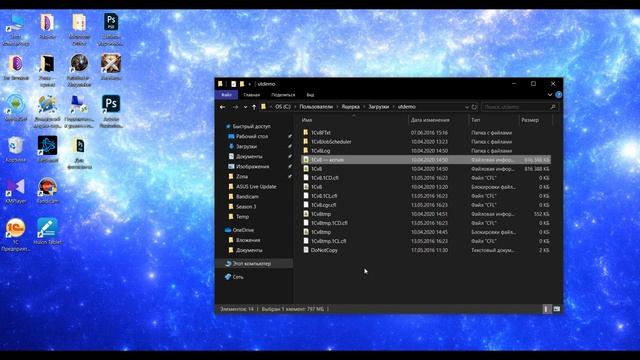The width and height of the screenshot is (640, 360).
Task: Select Рабочий стол in navigation pane
Action: (252, 137)
